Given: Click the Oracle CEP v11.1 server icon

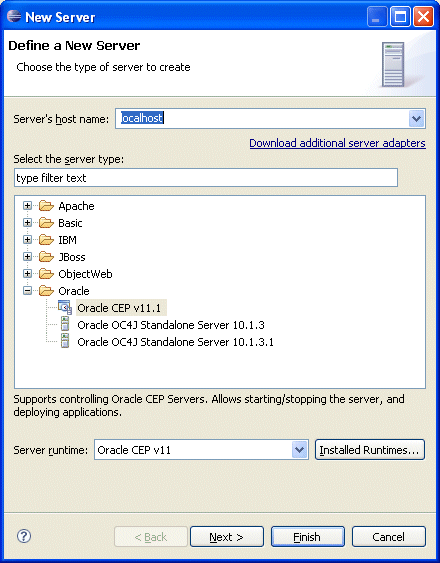Looking at the screenshot, I should (x=65, y=307).
